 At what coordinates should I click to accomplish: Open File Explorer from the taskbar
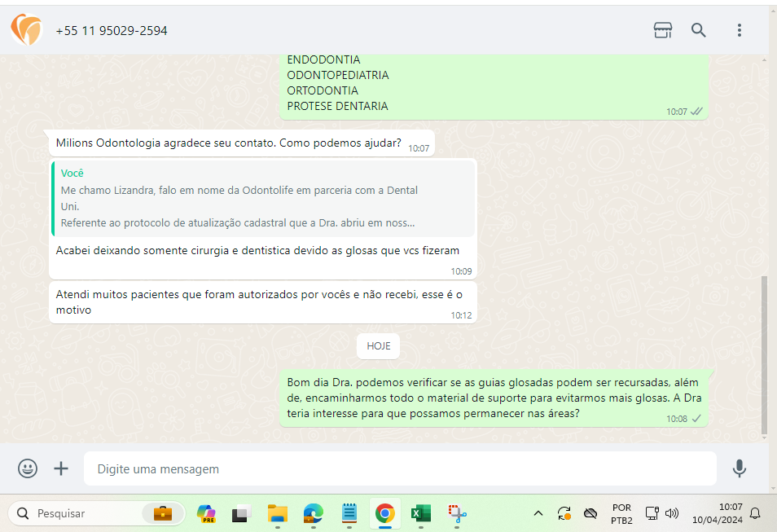click(x=278, y=513)
